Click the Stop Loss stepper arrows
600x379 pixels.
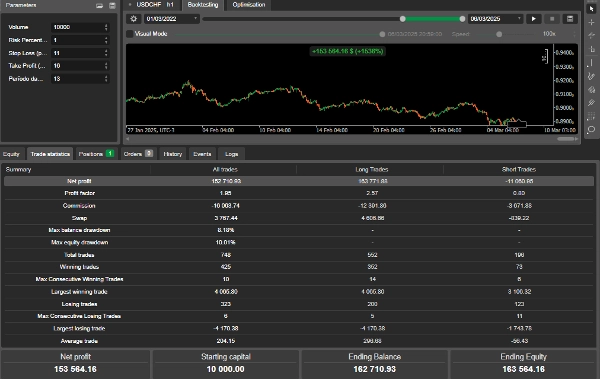click(106, 53)
